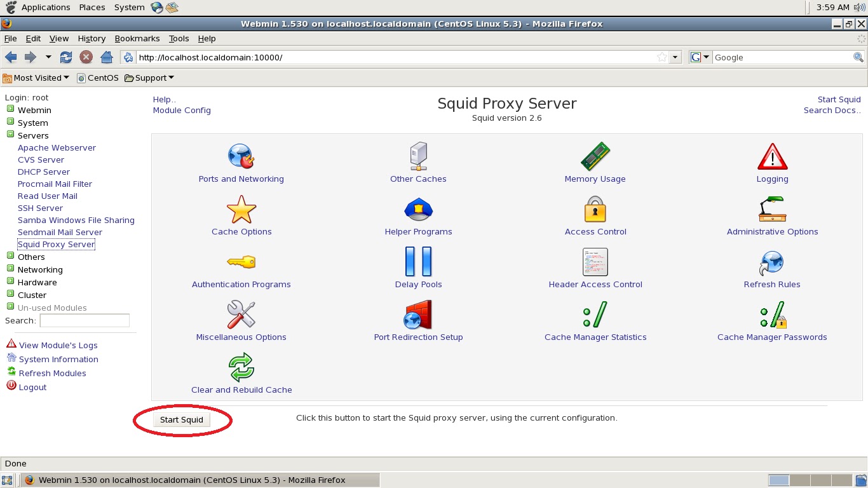Open Ports and Networking globe icon

tap(241, 156)
